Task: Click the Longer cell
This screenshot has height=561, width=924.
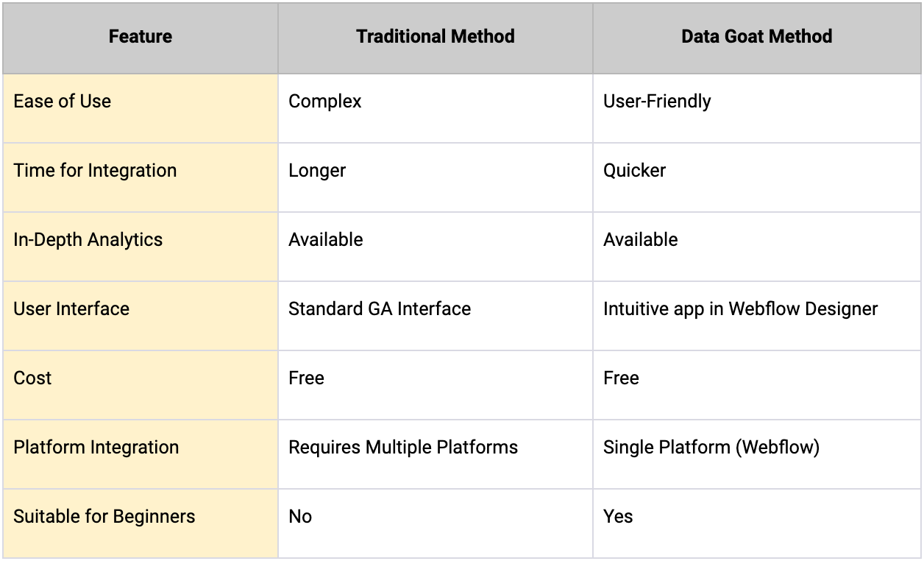Action: pyautogui.click(x=317, y=171)
